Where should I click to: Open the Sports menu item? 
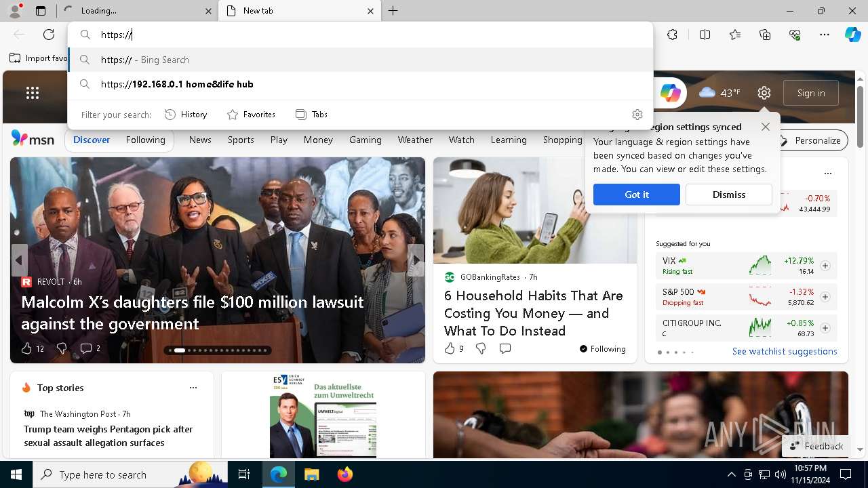(241, 140)
